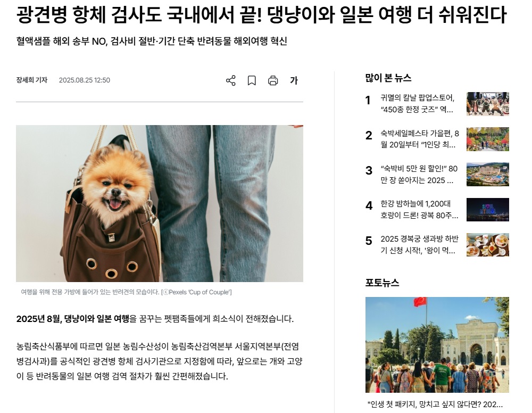
Task: Click reporter name 장세희 기자
Action: (x=32, y=80)
